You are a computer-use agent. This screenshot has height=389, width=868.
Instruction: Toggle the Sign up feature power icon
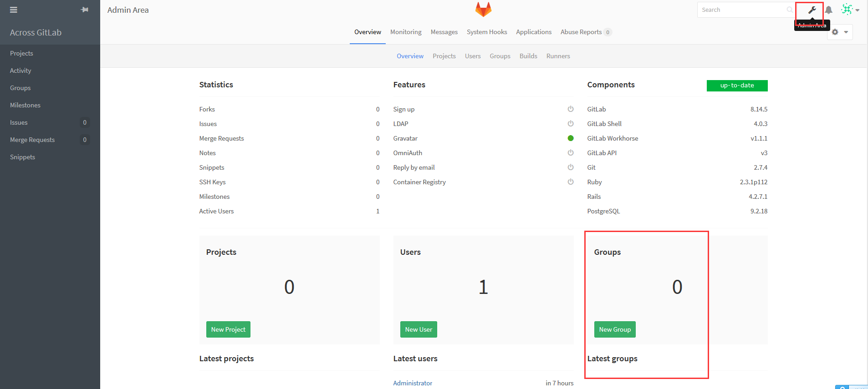pyautogui.click(x=571, y=109)
